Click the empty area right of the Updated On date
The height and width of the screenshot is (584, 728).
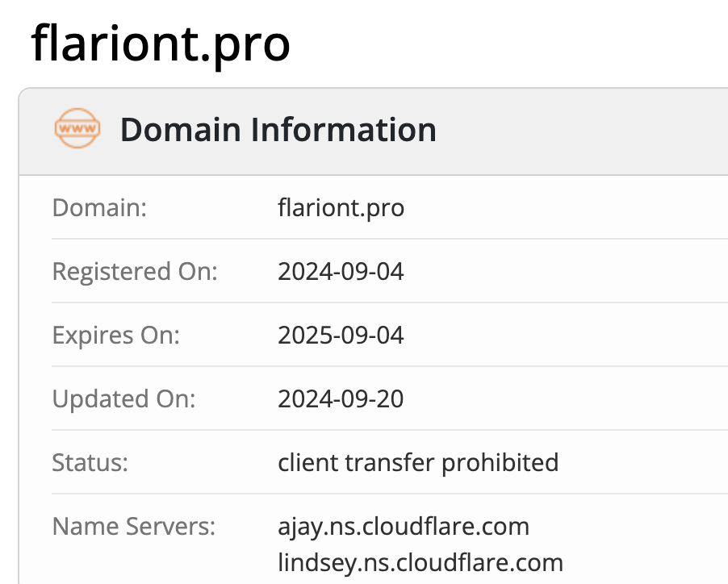pos(566,399)
